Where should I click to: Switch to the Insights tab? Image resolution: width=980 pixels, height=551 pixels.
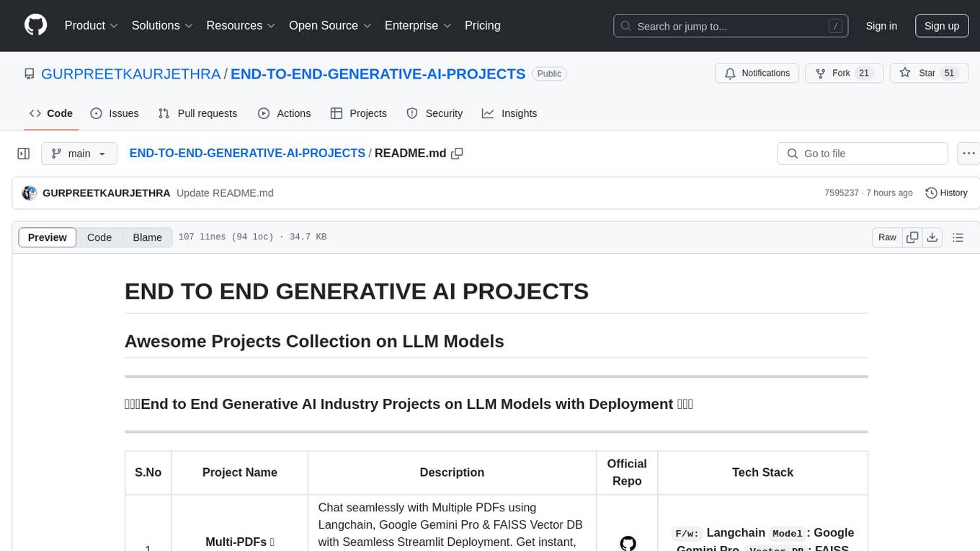coord(509,113)
